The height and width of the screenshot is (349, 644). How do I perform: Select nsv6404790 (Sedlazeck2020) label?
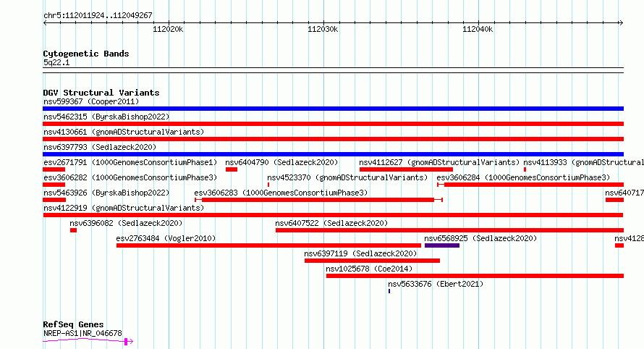tap(281, 162)
